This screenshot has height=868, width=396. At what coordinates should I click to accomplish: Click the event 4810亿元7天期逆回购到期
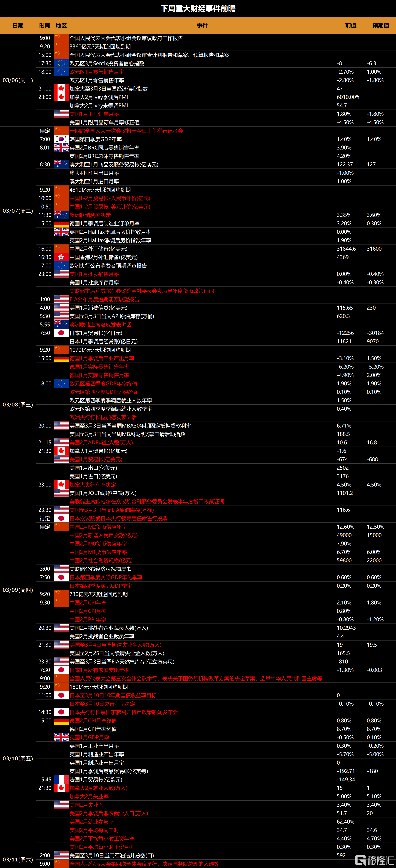100,190
